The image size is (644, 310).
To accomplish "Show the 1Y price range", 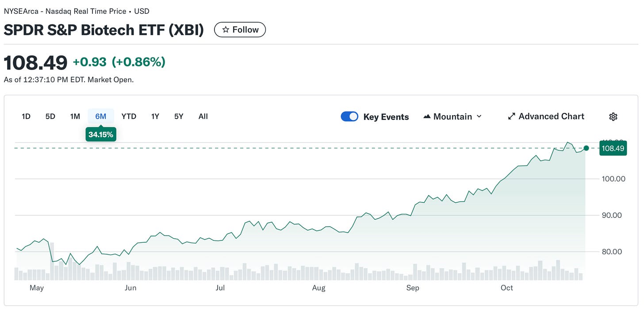I will point(155,116).
